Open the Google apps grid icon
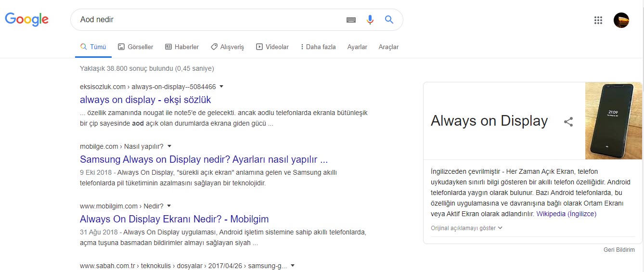This screenshot has height=272, width=644. click(x=598, y=20)
